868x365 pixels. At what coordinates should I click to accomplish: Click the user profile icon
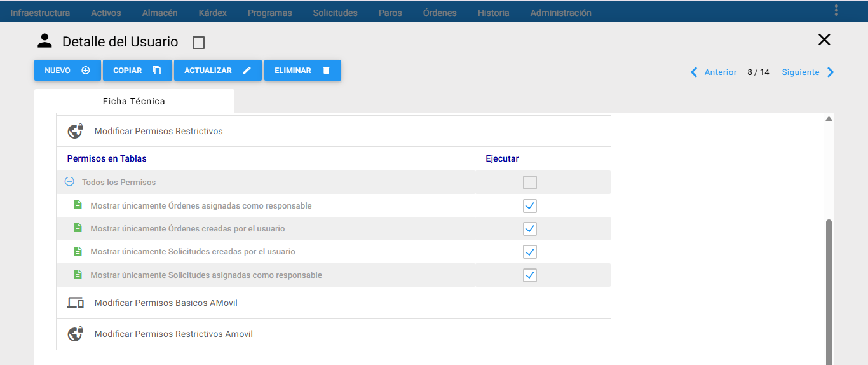(44, 41)
